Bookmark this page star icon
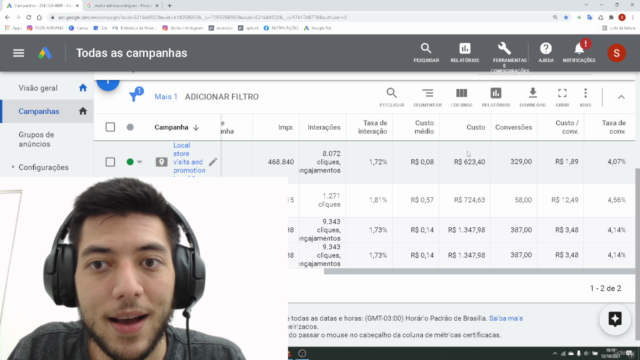 coord(566,18)
